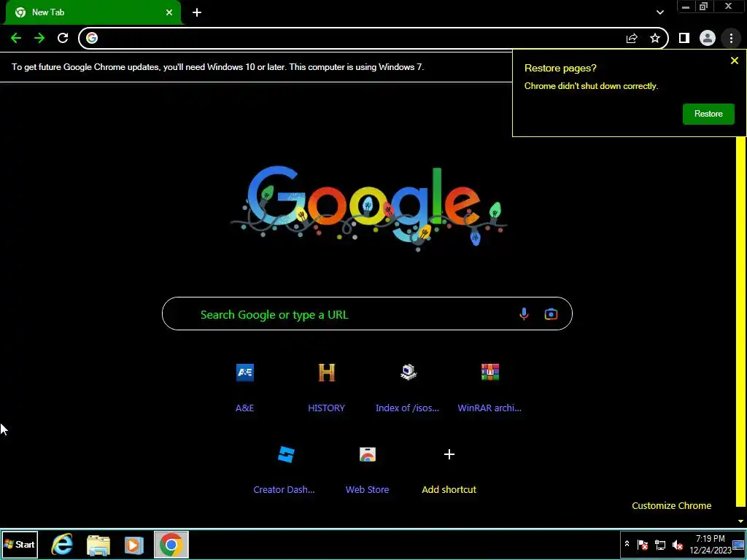Viewport: 747px width, 560px height.
Task: Dismiss the Restore pages popup
Action: (x=734, y=61)
